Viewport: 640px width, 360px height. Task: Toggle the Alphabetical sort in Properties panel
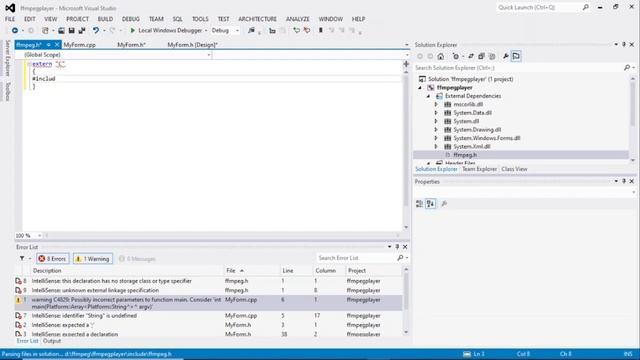point(430,204)
